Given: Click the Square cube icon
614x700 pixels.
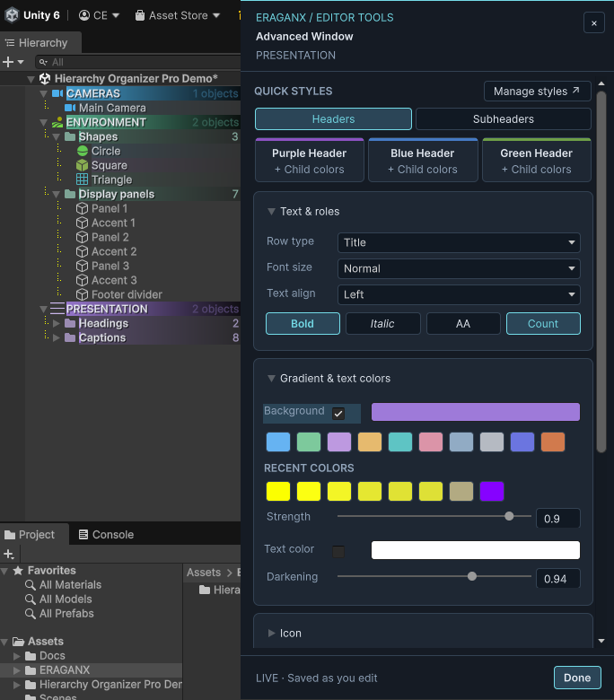Looking at the screenshot, I should coord(83,165).
